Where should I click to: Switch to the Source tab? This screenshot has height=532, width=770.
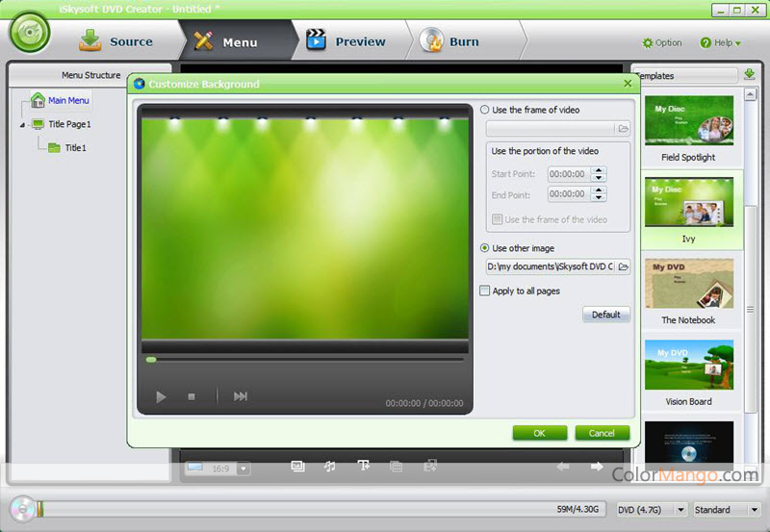pos(116,41)
